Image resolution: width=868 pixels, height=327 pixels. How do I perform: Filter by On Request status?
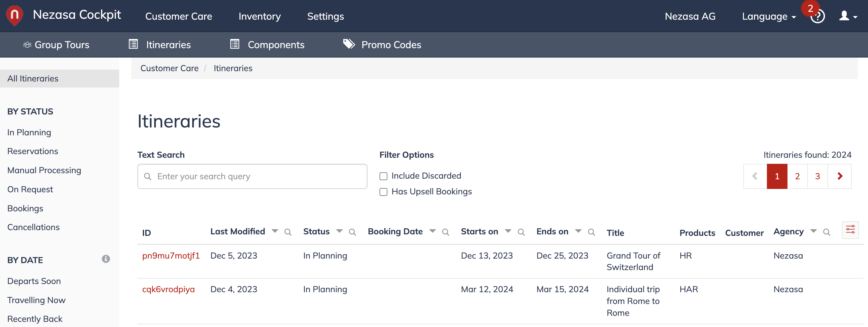(x=30, y=190)
